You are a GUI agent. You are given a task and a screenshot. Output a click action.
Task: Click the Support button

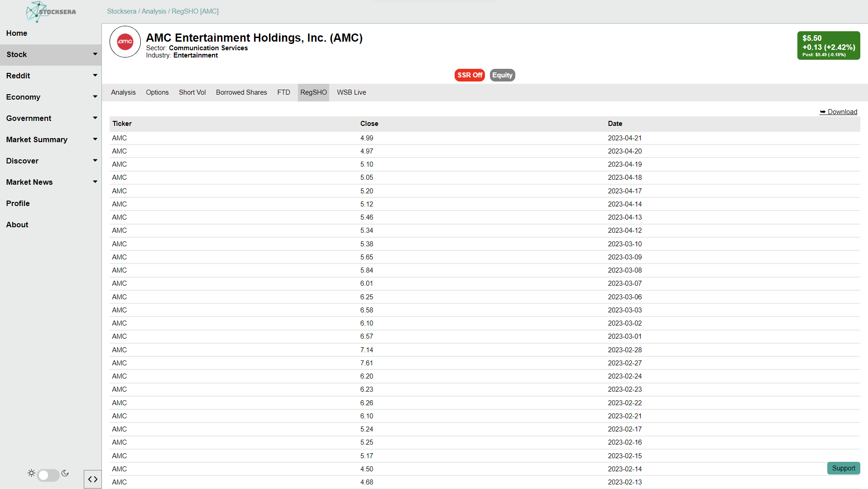844,468
